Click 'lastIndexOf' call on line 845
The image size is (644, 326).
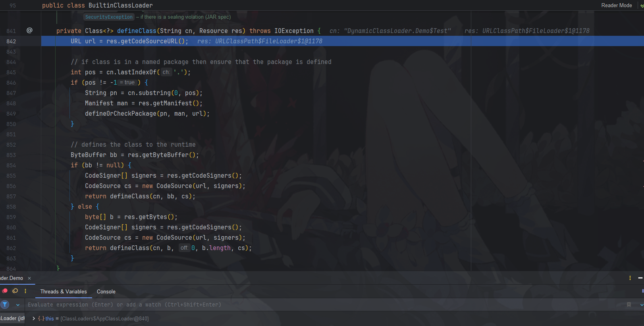pyautogui.click(x=137, y=72)
